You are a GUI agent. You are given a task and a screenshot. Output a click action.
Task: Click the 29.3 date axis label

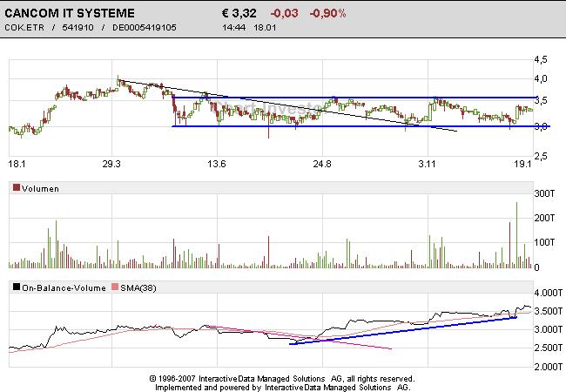click(111, 165)
